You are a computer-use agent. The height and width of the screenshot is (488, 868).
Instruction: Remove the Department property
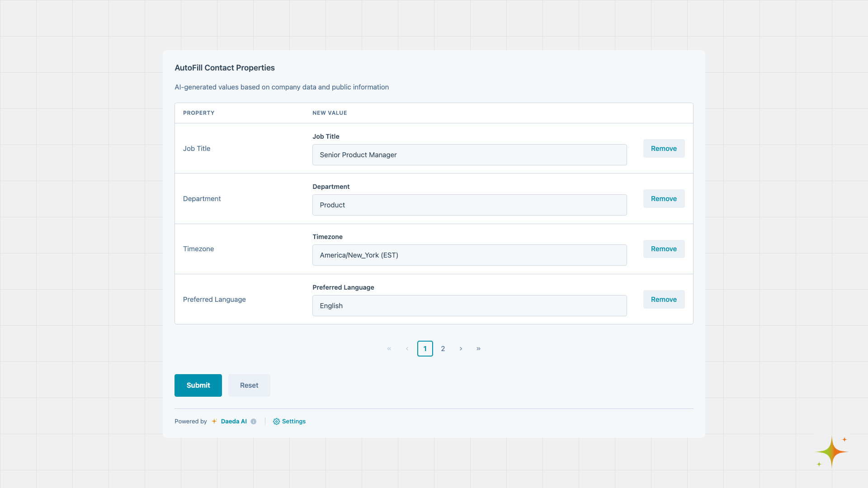coord(664,198)
